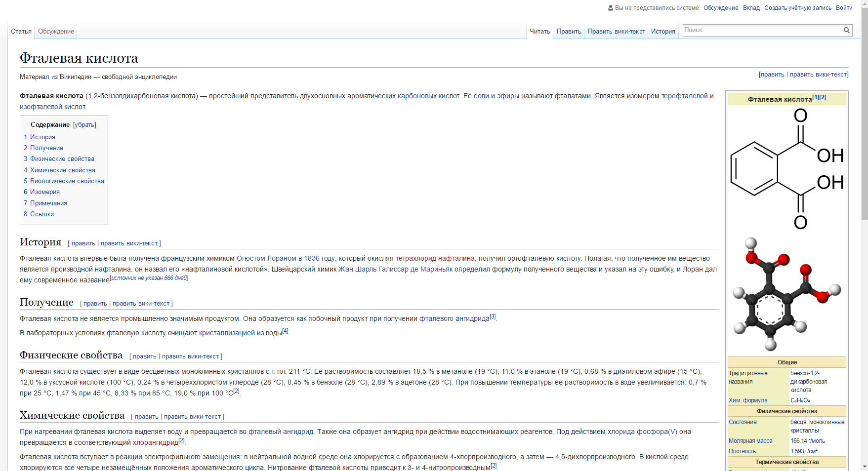Click Создать учётную запись link
This screenshot has width=868, height=471.
click(x=797, y=8)
